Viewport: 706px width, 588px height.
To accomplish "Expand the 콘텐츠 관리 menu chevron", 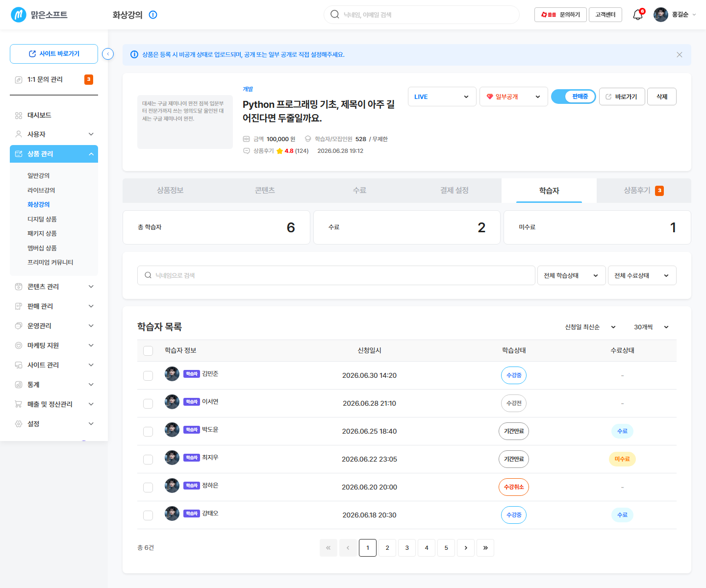I will pyautogui.click(x=91, y=287).
